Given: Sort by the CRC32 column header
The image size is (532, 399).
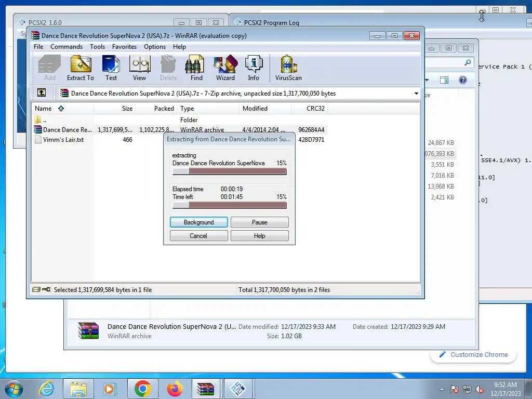Looking at the screenshot, I should pyautogui.click(x=310, y=109).
